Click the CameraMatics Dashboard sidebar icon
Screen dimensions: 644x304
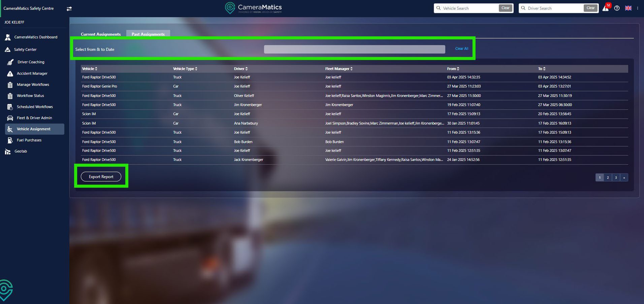[x=8, y=37]
